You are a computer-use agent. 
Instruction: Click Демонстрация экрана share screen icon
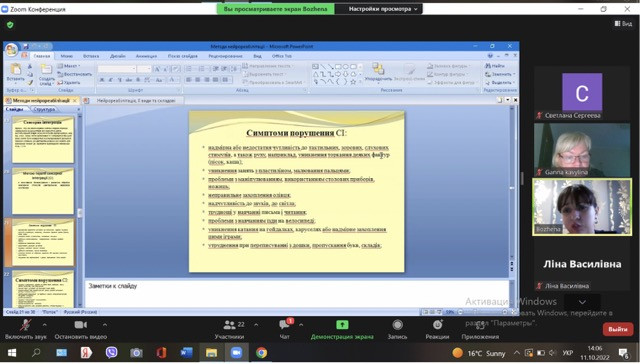pyautogui.click(x=342, y=325)
